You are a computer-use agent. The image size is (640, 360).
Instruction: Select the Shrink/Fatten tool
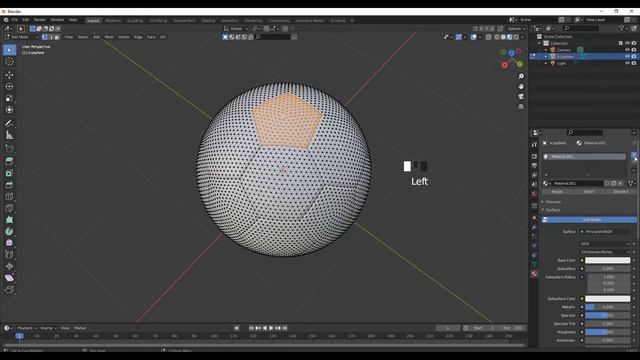tap(9, 267)
